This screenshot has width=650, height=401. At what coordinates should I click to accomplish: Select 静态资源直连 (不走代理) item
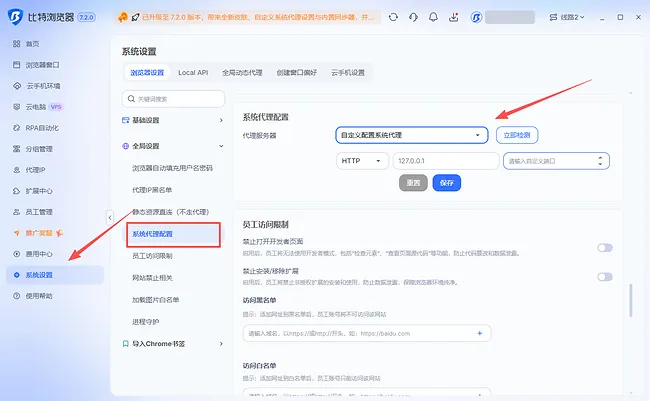[x=170, y=212]
